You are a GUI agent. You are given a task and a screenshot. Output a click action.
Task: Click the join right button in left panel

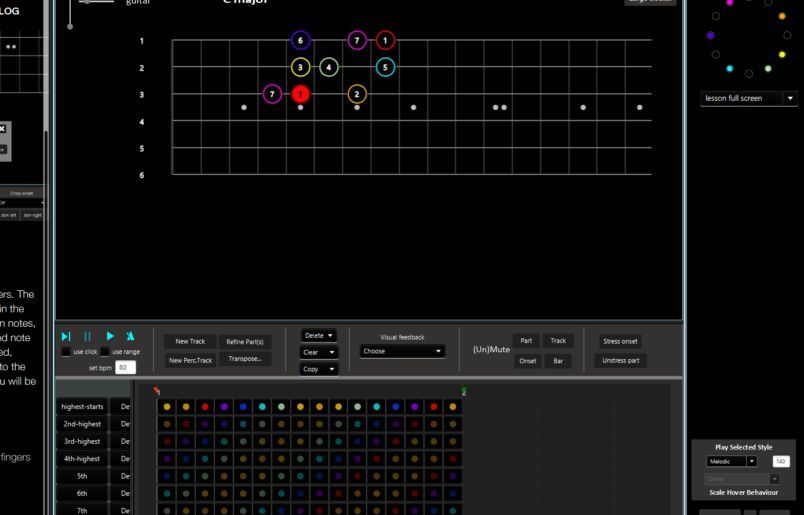pyautogui.click(x=32, y=215)
